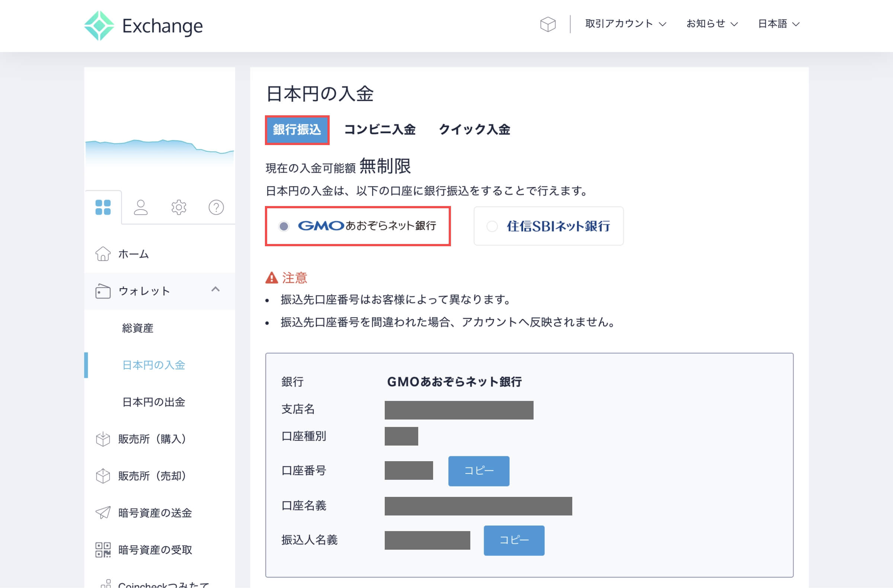
Task: Select the dashboard grid tab icon
Action: point(103,207)
